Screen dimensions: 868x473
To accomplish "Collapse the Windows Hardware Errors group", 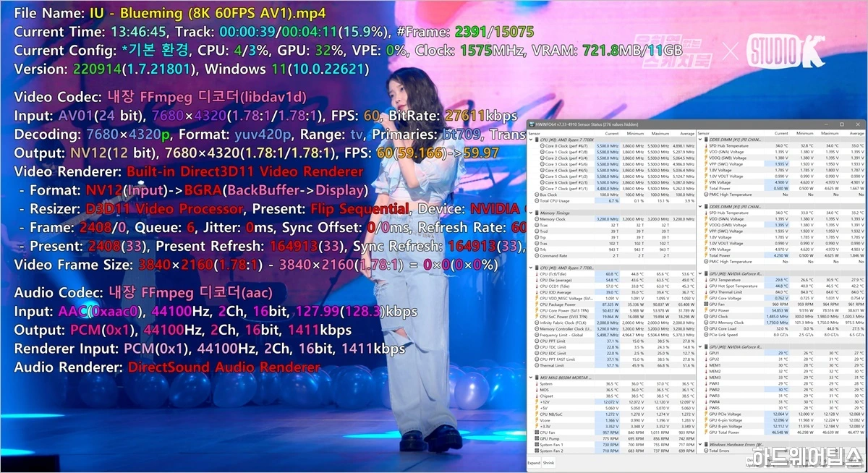I will click(x=699, y=444).
